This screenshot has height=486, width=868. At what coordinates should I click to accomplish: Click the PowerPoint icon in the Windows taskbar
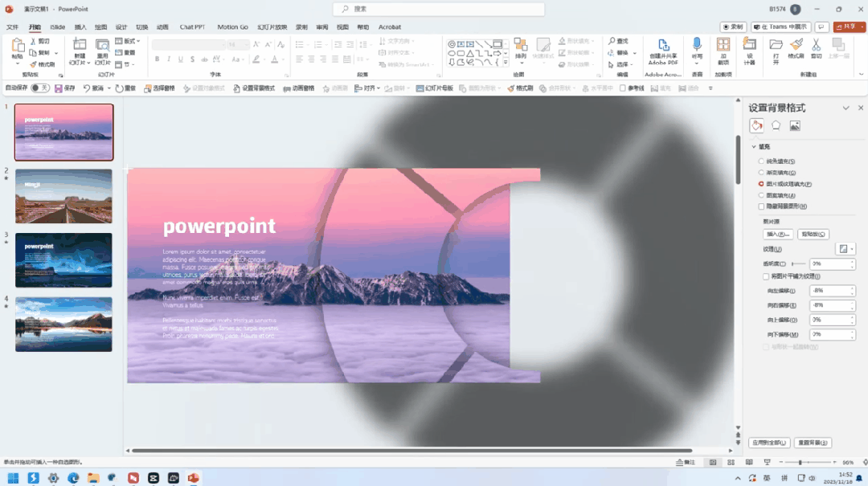[193, 478]
